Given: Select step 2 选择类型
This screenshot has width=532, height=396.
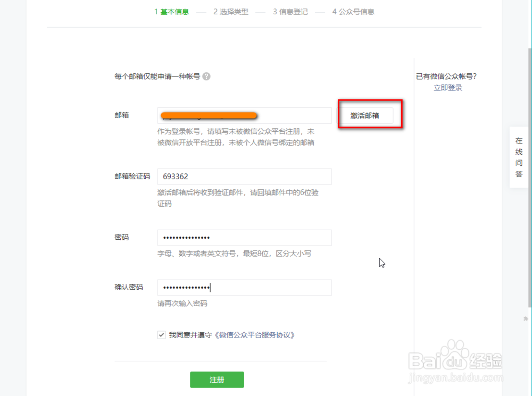Looking at the screenshot, I should [231, 12].
